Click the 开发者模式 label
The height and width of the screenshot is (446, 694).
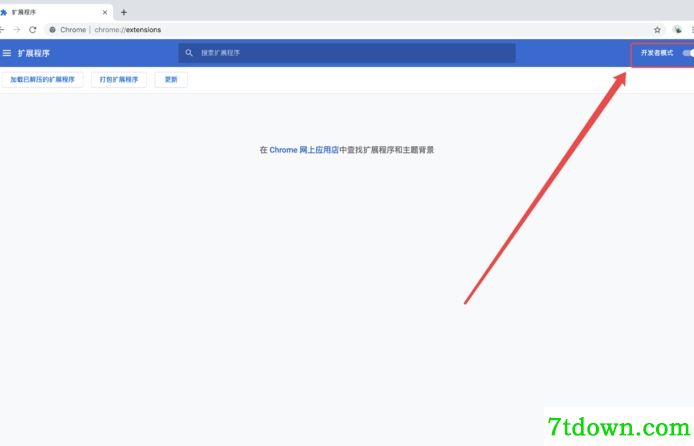pos(657,53)
